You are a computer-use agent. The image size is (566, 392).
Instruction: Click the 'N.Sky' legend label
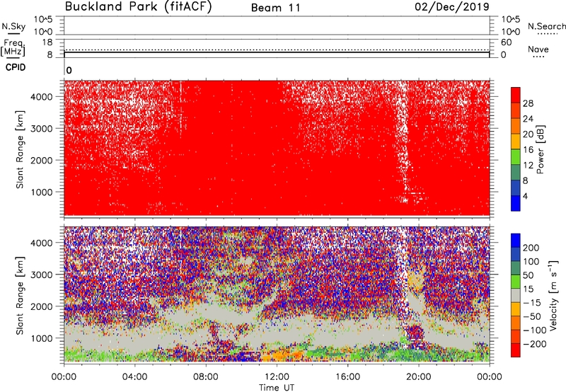(13, 26)
